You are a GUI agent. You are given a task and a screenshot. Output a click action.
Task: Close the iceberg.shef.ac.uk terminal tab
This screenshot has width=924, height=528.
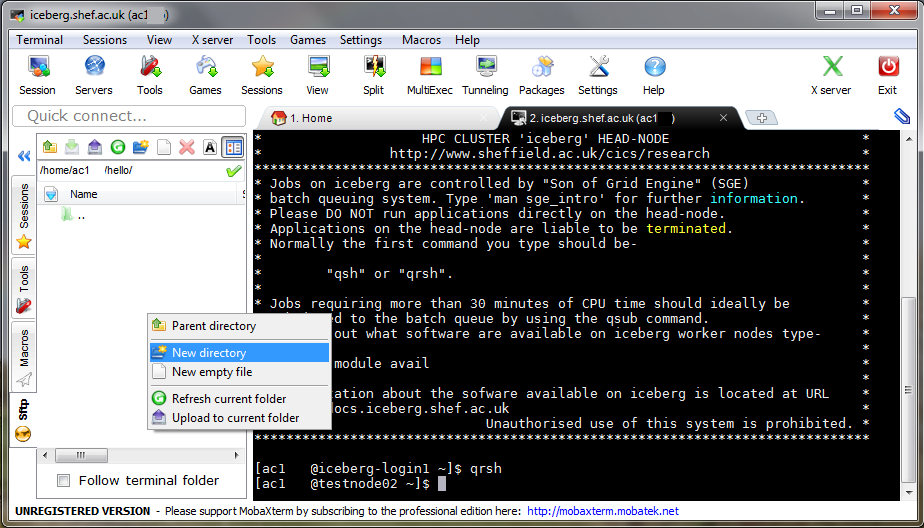click(x=723, y=118)
